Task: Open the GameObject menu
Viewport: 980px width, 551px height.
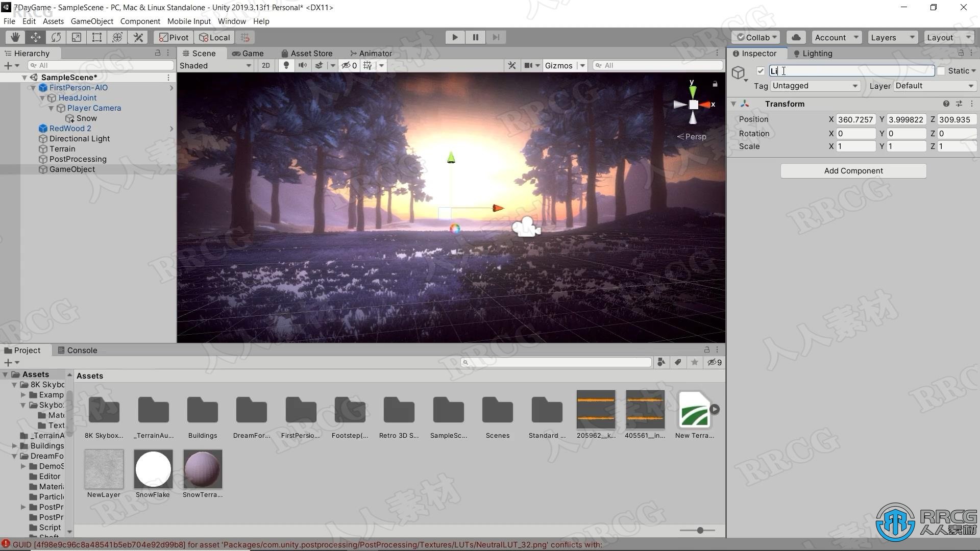Action: point(92,21)
